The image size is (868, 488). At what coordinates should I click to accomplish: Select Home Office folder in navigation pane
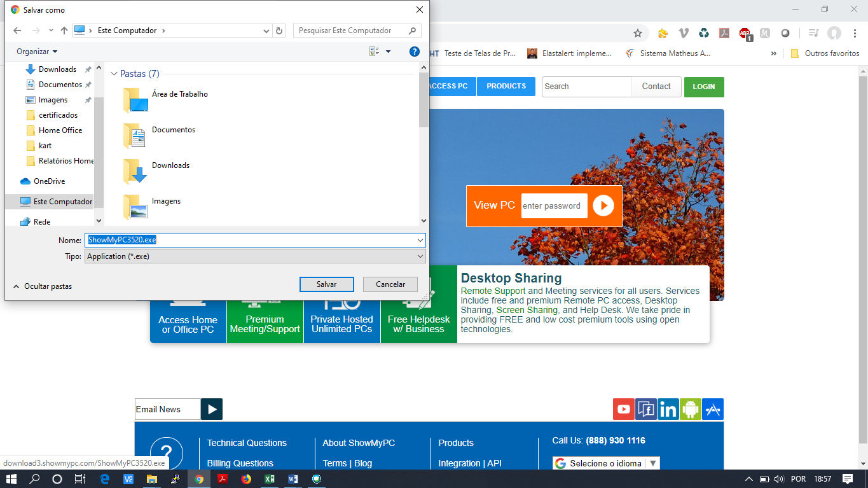point(60,130)
